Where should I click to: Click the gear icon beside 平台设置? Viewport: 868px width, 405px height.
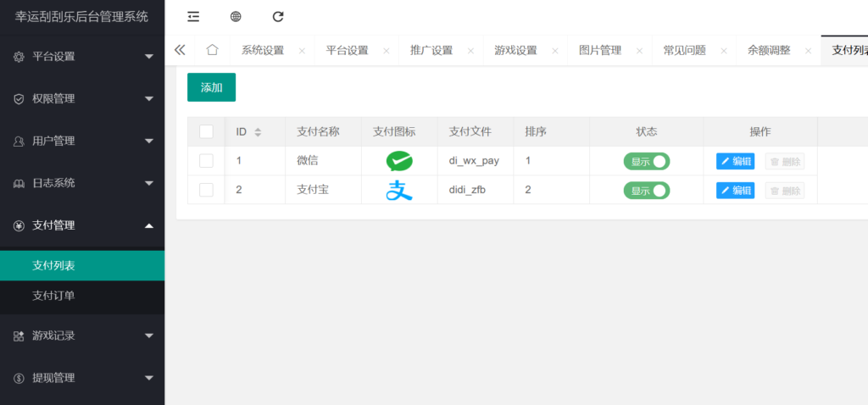tap(19, 57)
